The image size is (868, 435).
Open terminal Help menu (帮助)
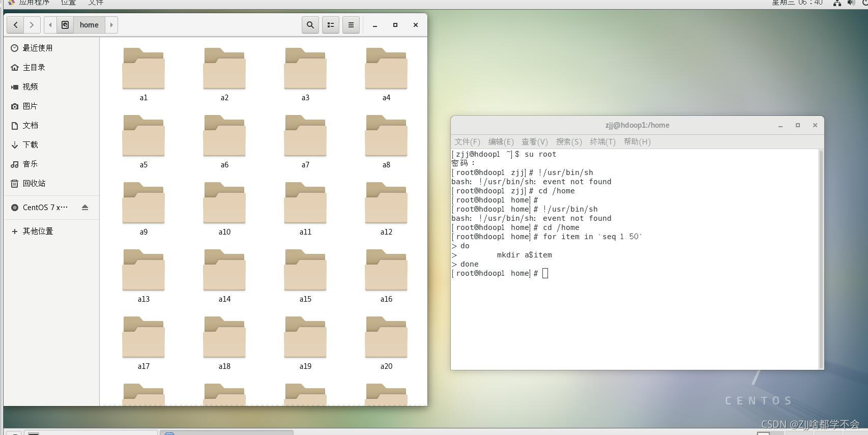pyautogui.click(x=637, y=141)
